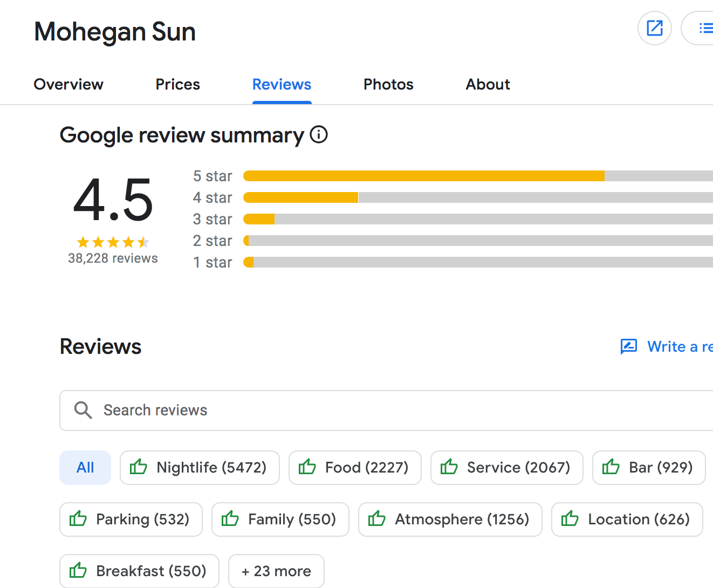Filter reviews by Location (626)
Image resolution: width=713 pixels, height=588 pixels.
pos(627,519)
